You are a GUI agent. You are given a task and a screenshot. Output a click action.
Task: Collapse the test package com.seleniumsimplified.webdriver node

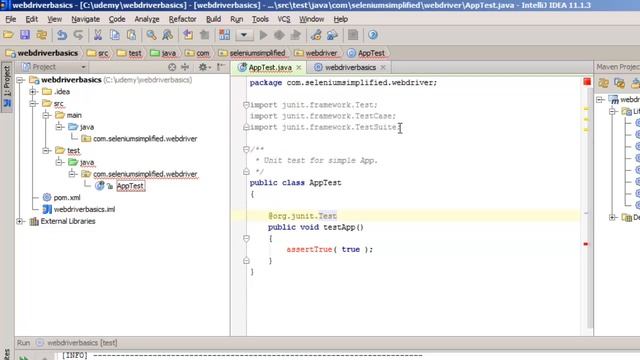pyautogui.click(x=72, y=174)
